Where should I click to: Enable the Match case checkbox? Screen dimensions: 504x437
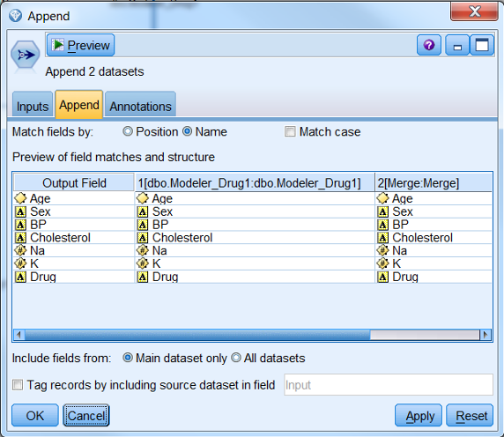tap(290, 131)
